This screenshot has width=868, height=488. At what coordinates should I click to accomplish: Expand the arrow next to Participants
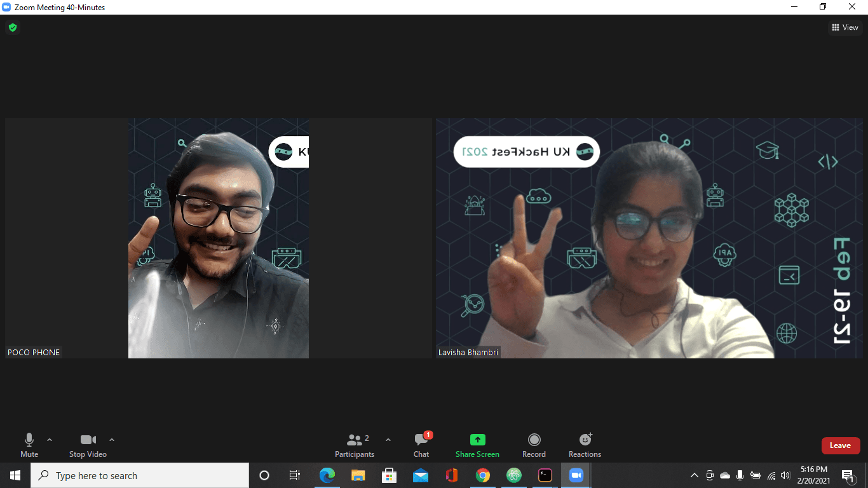click(x=388, y=440)
